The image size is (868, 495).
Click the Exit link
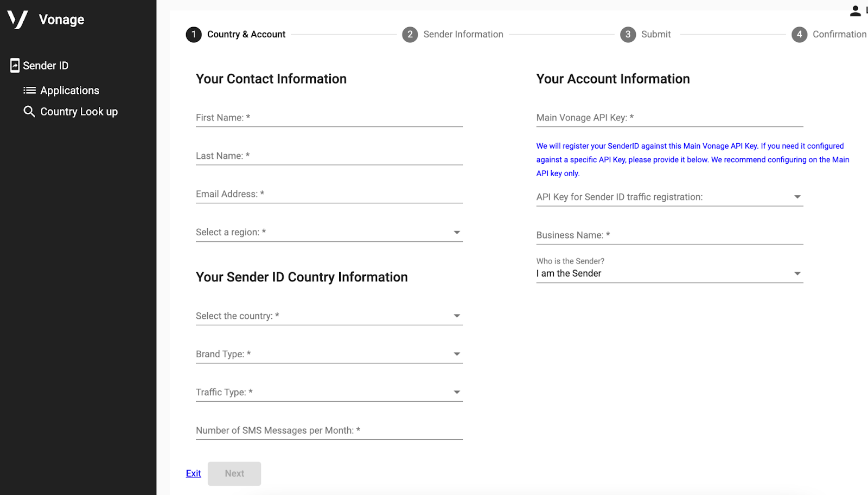193,473
